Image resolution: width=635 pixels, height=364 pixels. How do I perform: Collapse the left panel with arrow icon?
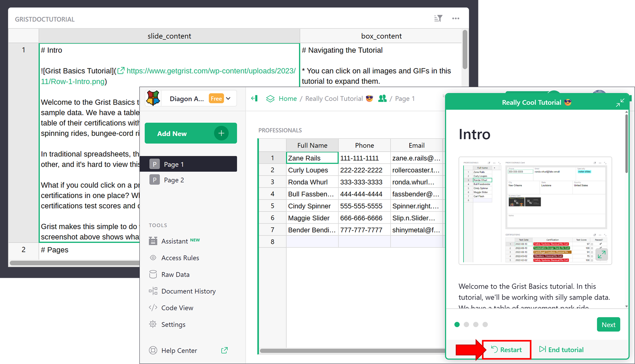(x=254, y=99)
